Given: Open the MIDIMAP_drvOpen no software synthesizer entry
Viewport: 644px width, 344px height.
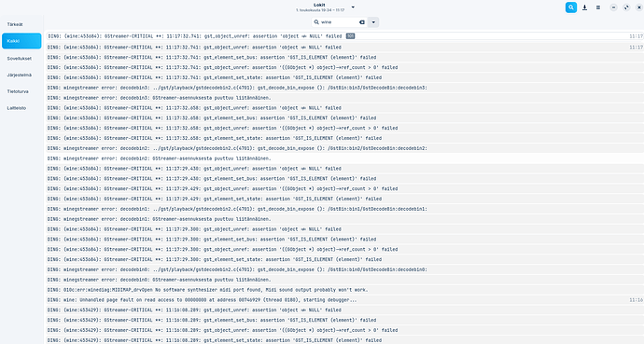Looking at the screenshot, I should (x=344, y=290).
